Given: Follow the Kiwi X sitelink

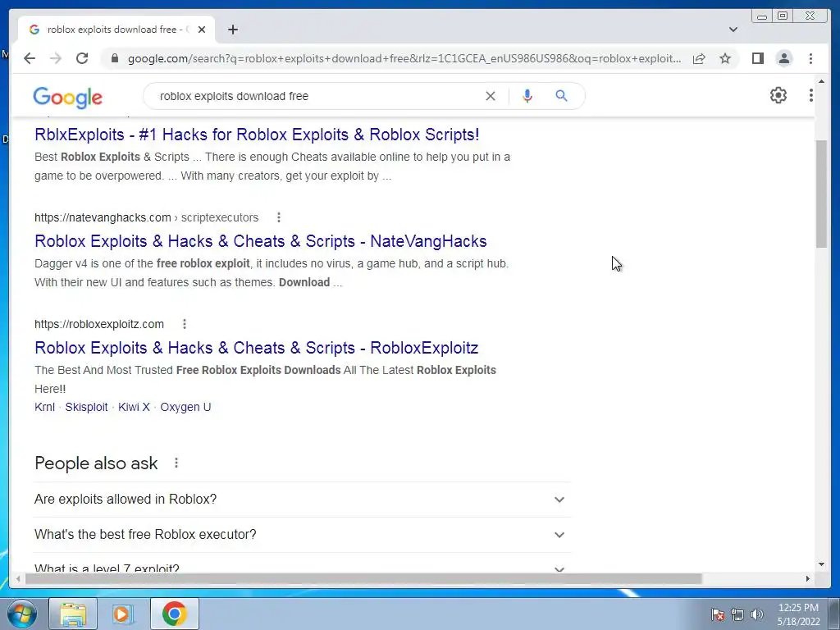Looking at the screenshot, I should pos(134,407).
